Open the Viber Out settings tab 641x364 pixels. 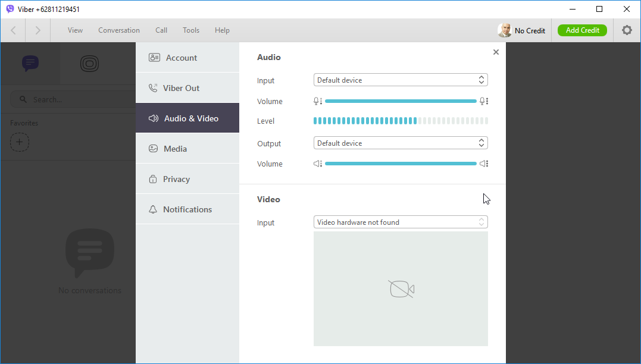click(187, 88)
